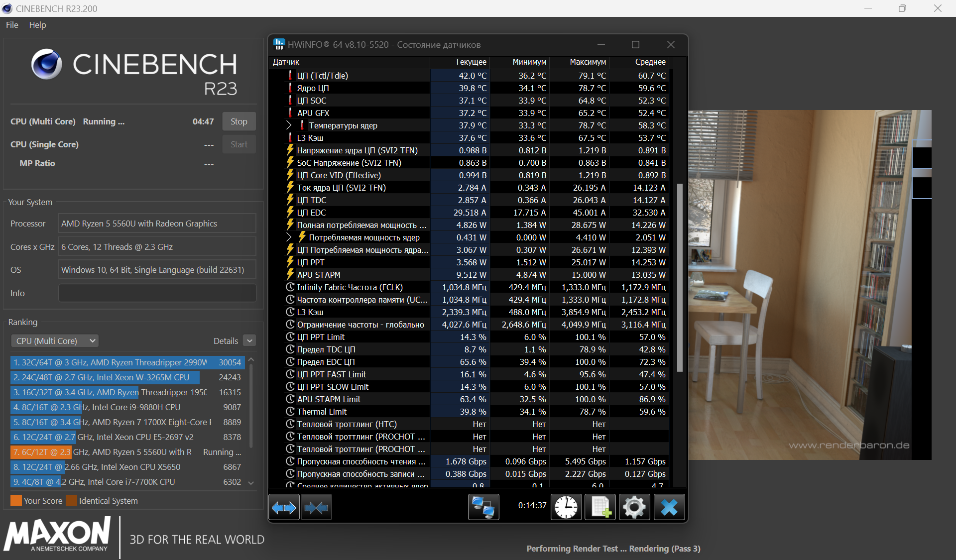Click the expand columns arrows icon in HWiNFO
This screenshot has width=956, height=560.
pos(284,508)
